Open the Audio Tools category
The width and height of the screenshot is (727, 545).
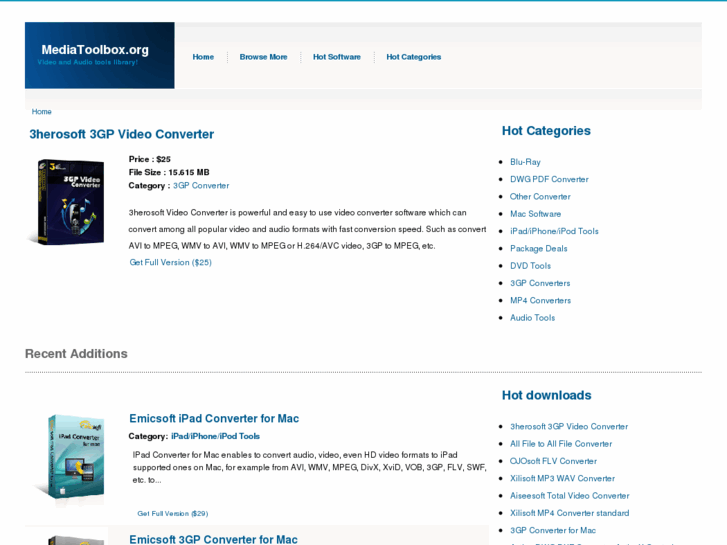click(x=532, y=318)
